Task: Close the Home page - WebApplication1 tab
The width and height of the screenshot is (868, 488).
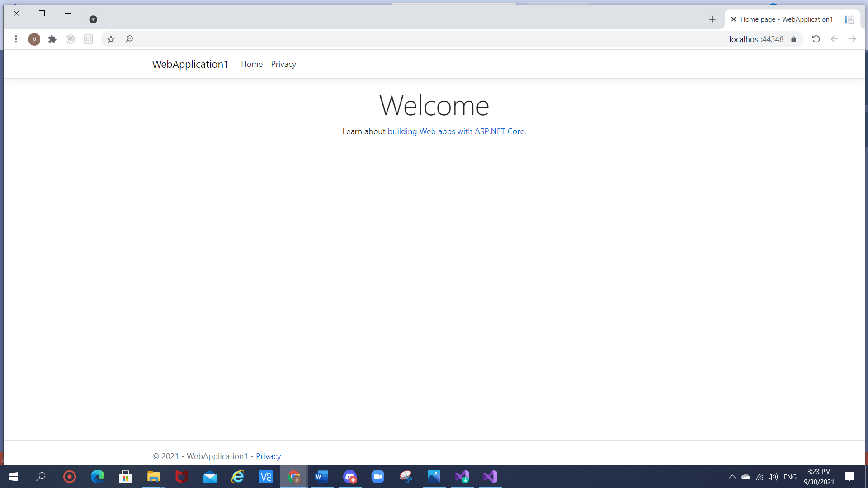Action: (734, 19)
